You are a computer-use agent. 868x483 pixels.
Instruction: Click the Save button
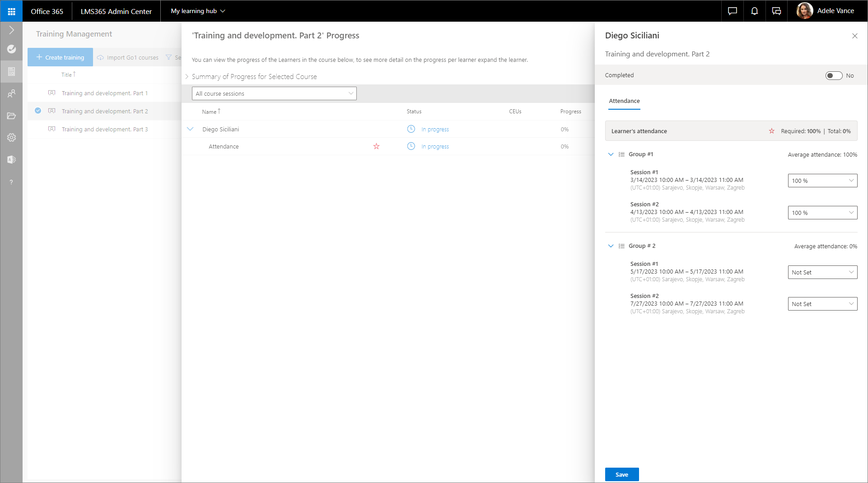pyautogui.click(x=621, y=474)
